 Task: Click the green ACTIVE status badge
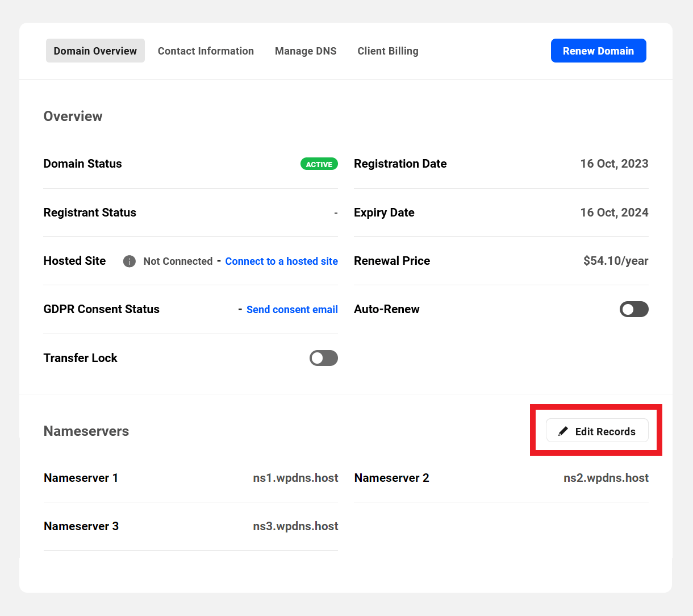319,164
